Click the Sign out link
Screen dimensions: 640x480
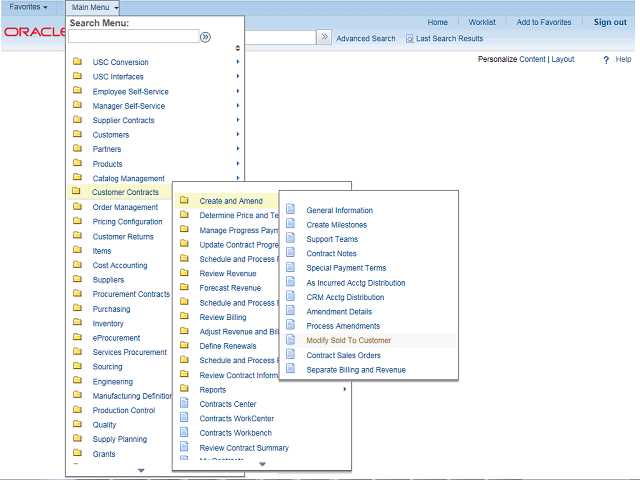(x=610, y=22)
